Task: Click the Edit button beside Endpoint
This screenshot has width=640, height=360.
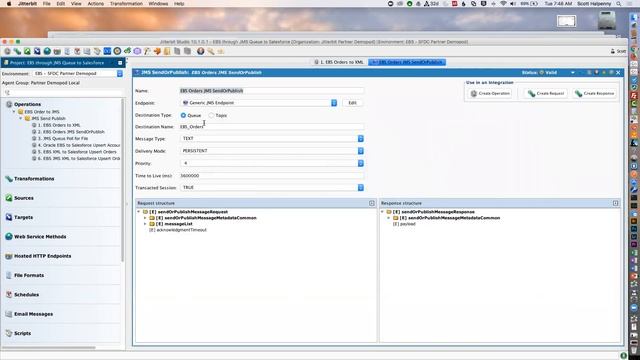Action: (353, 103)
